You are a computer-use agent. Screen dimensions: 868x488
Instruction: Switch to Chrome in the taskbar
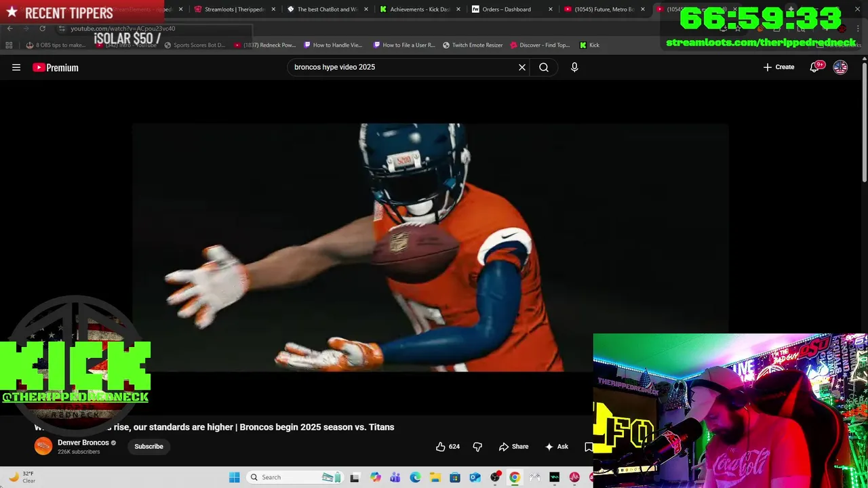tap(515, 477)
